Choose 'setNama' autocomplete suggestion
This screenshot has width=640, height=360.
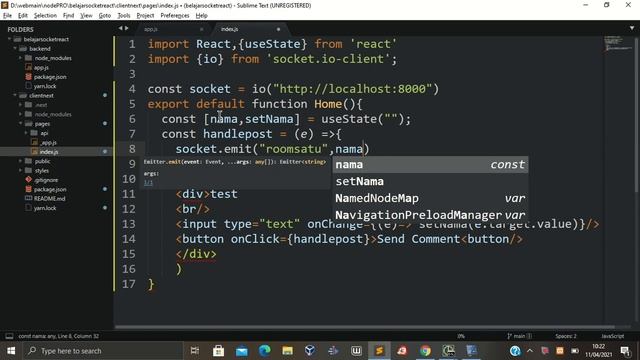click(x=430, y=181)
